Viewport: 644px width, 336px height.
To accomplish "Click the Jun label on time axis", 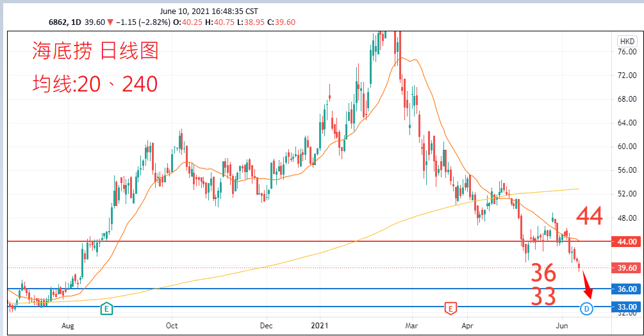I will (x=562, y=326).
